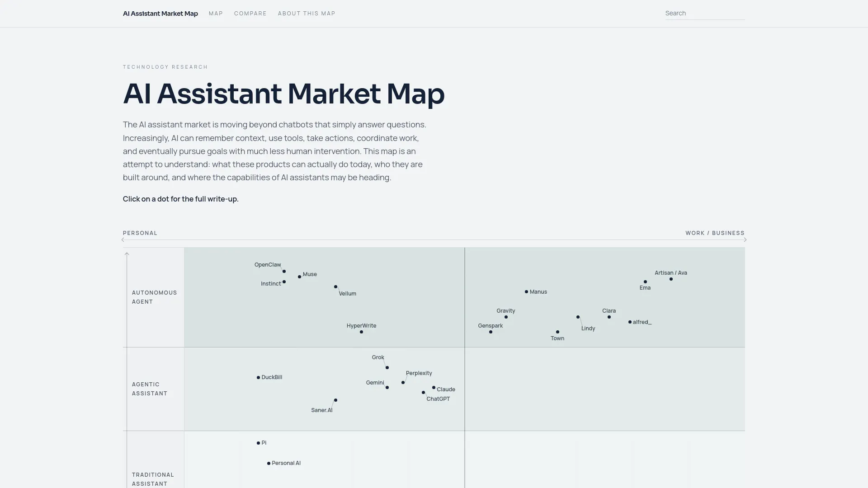Viewport: 868px width, 488px height.
Task: Click the OpenClaw label text
Action: (x=268, y=265)
